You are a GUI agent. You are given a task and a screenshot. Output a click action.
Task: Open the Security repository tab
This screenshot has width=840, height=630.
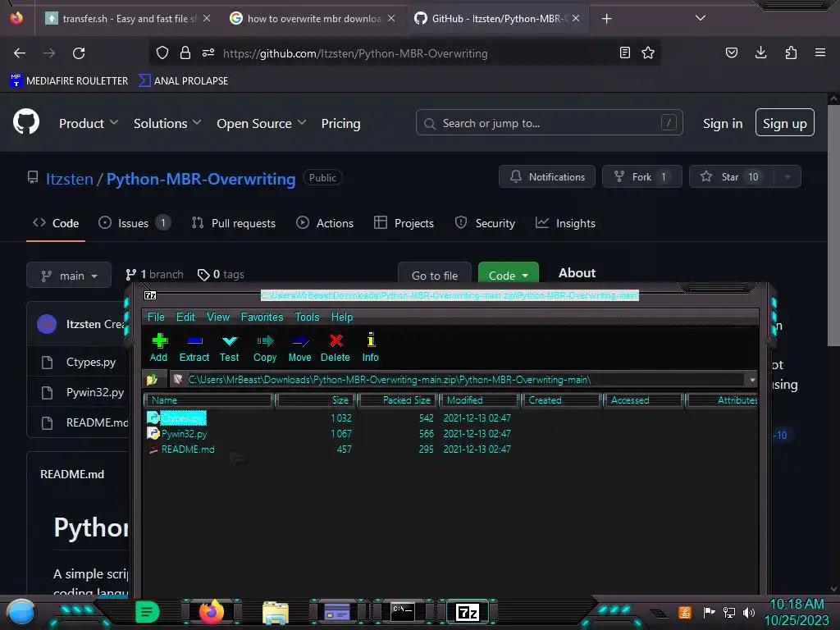pyautogui.click(x=485, y=223)
